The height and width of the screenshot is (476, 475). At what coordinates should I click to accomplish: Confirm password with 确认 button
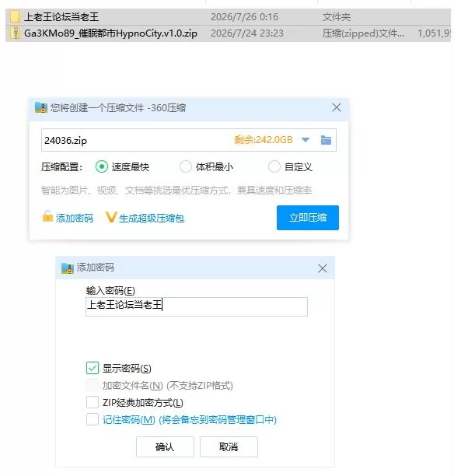(165, 446)
